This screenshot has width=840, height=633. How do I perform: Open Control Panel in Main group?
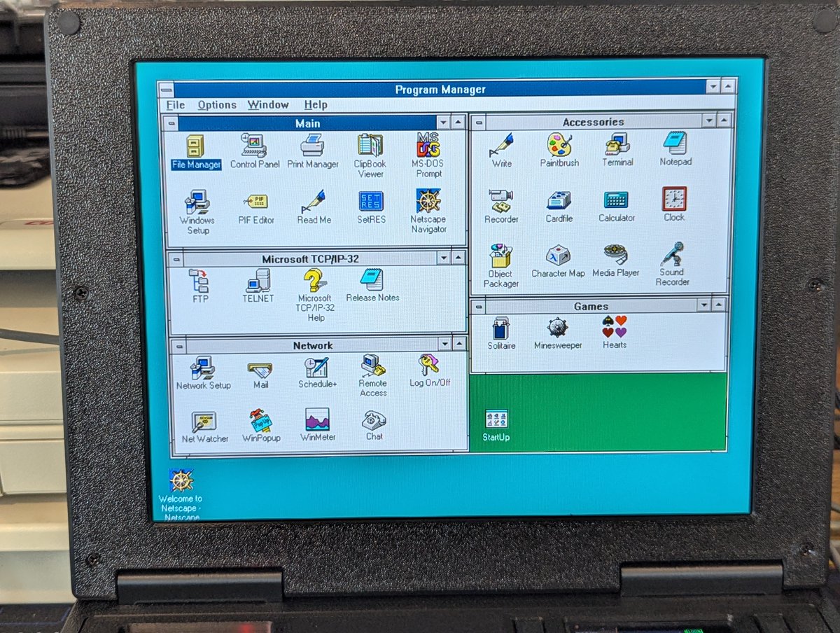click(x=254, y=146)
